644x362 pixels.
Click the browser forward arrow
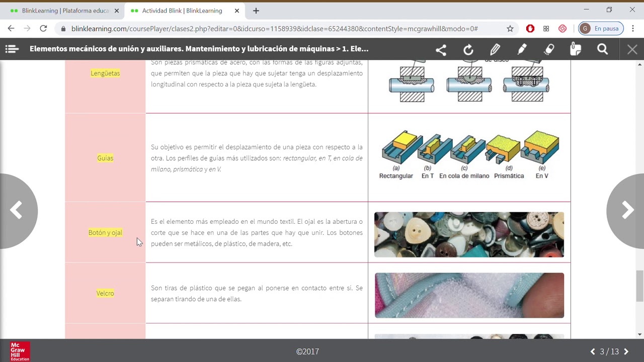tap(27, 29)
